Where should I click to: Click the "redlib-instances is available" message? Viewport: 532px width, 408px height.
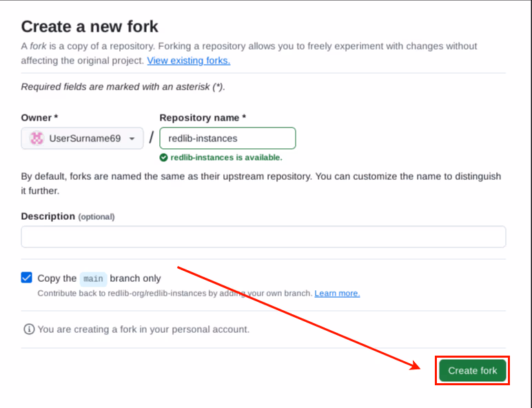tap(226, 157)
